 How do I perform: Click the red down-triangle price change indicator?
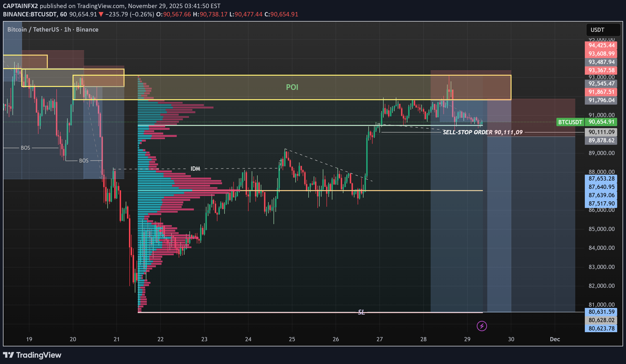101,14
